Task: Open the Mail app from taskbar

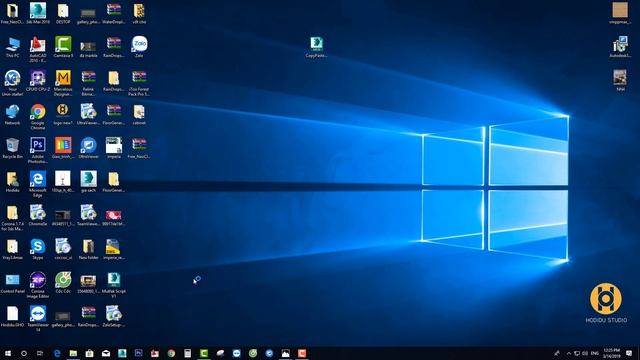Action: pyautogui.click(x=106, y=353)
